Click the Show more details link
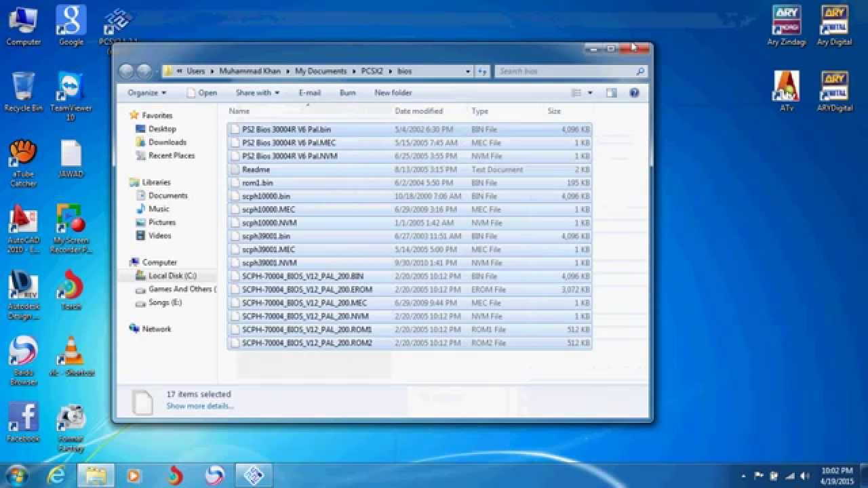Image resolution: width=868 pixels, height=488 pixels. click(x=199, y=406)
